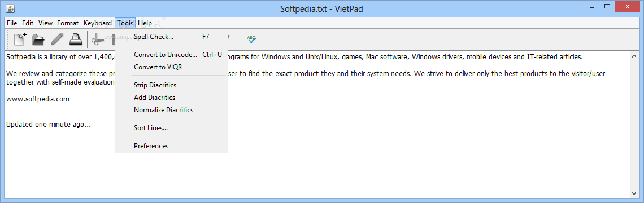Choose Normalize Diacritics
The width and height of the screenshot is (644, 203).
(x=171, y=109)
